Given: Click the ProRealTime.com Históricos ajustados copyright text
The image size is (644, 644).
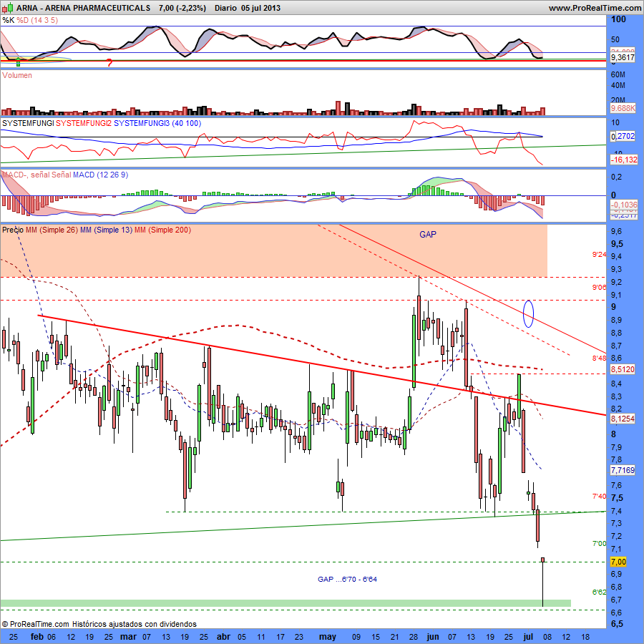Looking at the screenshot, I should (99, 624).
